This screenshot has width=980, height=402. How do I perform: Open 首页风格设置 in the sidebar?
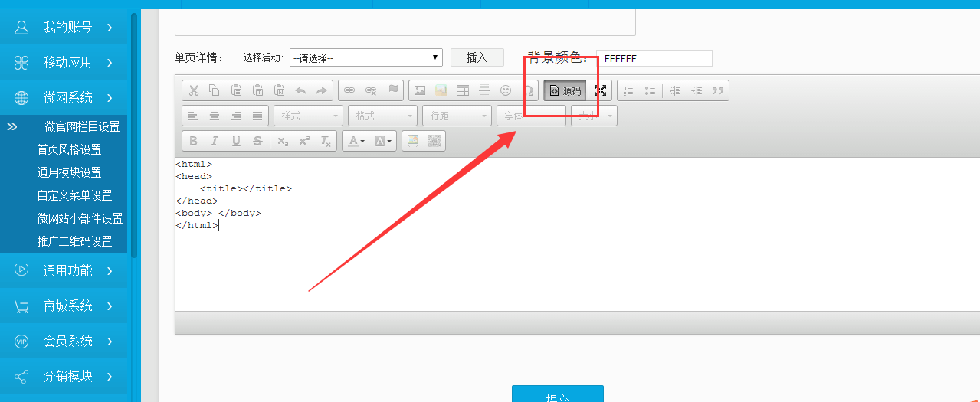click(69, 149)
